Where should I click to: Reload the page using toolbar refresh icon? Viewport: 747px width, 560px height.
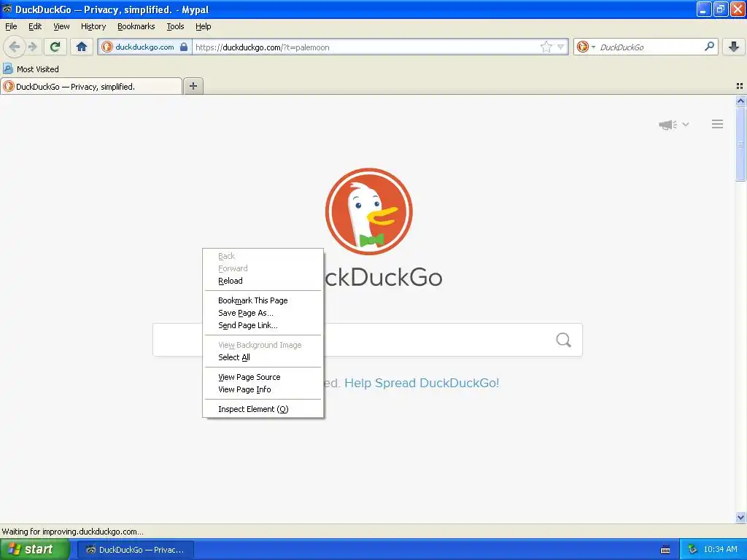pyautogui.click(x=55, y=47)
